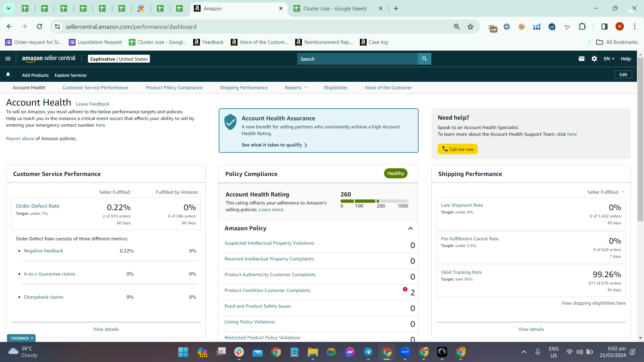This screenshot has width=644, height=362.
Task: Select the Account Health tab
Action: pos(29,87)
